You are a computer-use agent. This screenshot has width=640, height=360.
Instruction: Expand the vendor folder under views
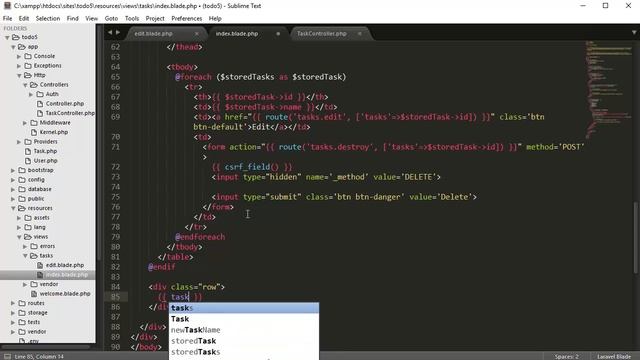[25, 284]
